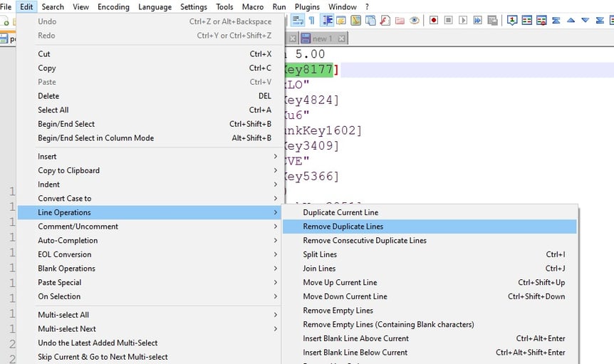
Task: Go to next difference down arrow icon
Action: [586, 20]
